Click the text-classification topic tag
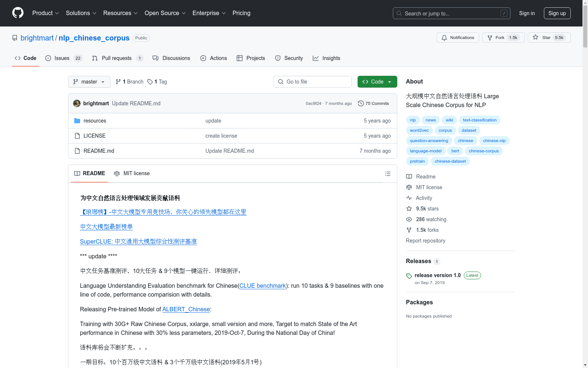The width and height of the screenshot is (588, 368). point(480,120)
